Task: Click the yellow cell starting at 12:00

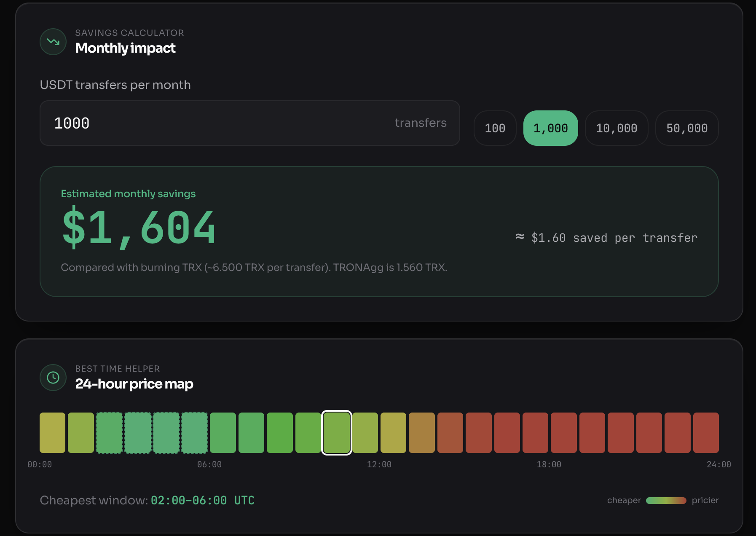Action: point(393,433)
